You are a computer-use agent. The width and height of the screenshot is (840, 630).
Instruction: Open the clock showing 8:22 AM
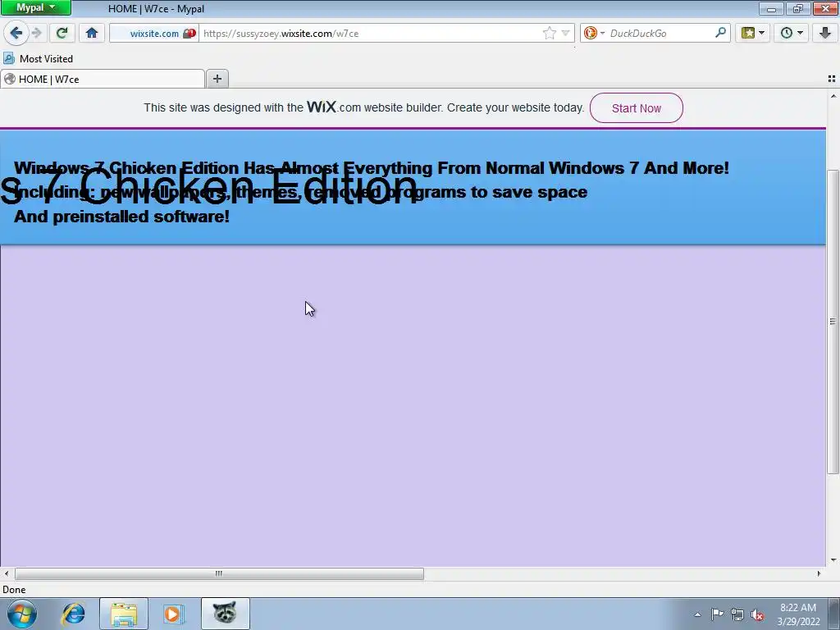tap(798, 614)
